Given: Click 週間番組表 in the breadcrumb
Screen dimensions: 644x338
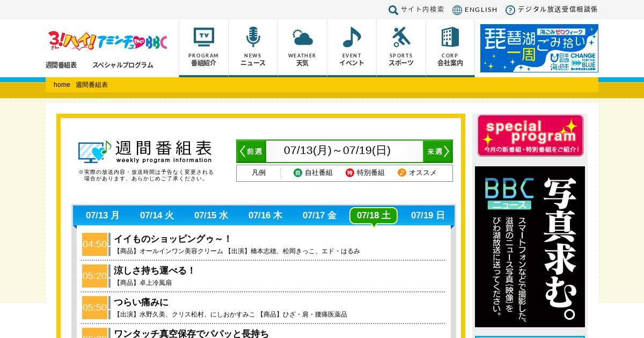Looking at the screenshot, I should [x=92, y=85].
